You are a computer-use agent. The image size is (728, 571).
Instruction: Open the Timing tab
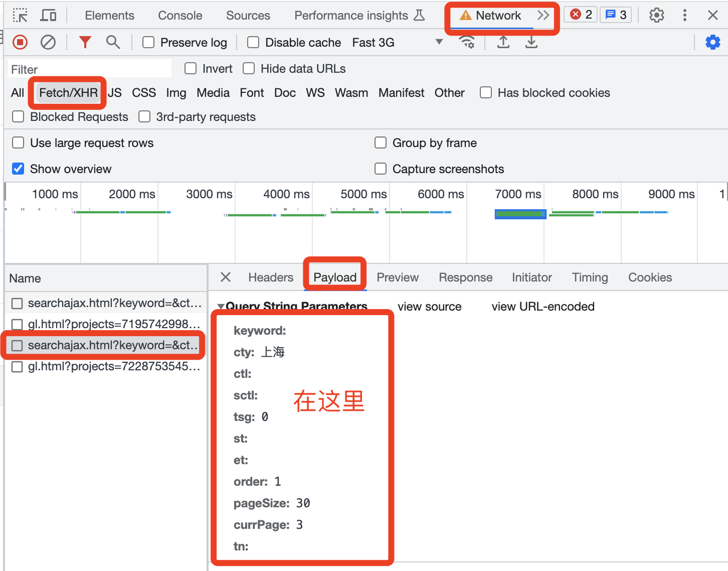[590, 278]
